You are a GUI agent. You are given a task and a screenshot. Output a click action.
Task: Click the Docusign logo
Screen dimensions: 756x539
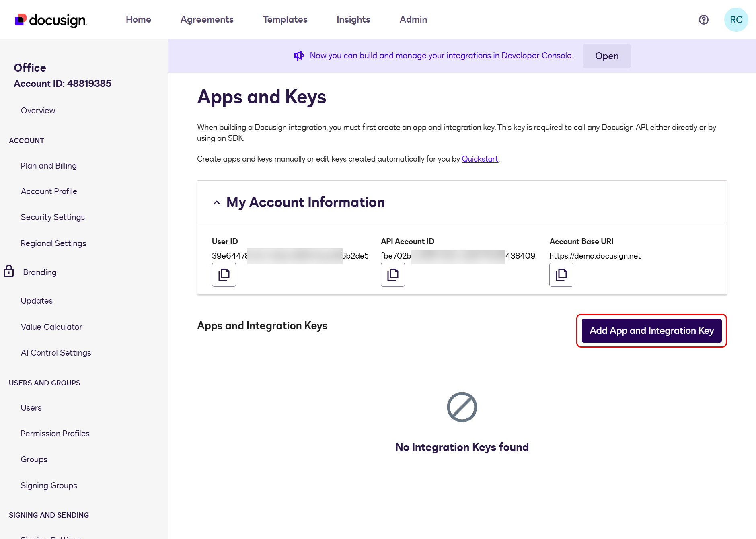point(51,20)
